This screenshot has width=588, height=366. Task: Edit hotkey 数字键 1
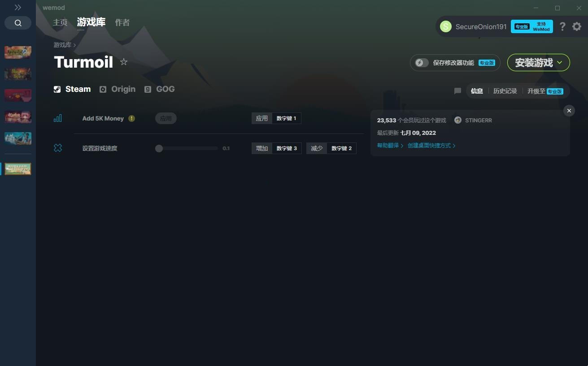286,118
